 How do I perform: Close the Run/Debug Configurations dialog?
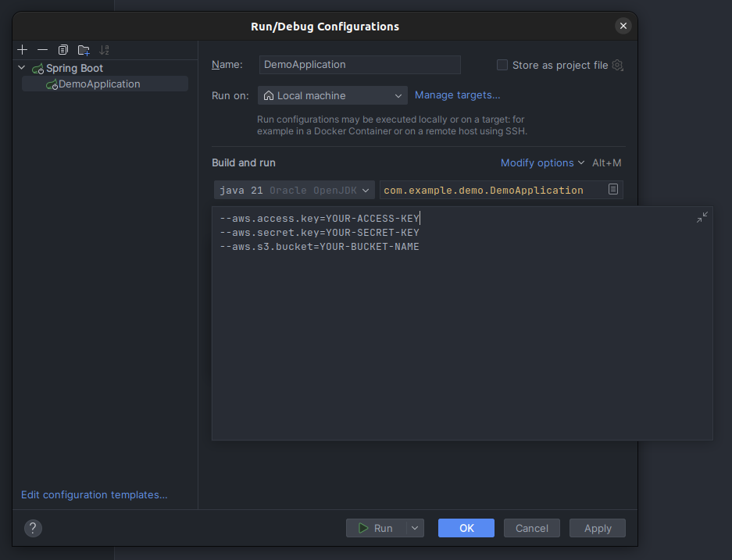(x=623, y=26)
